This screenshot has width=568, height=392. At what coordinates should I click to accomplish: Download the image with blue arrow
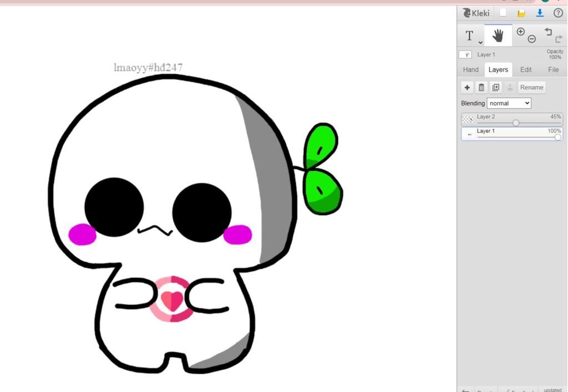[540, 13]
